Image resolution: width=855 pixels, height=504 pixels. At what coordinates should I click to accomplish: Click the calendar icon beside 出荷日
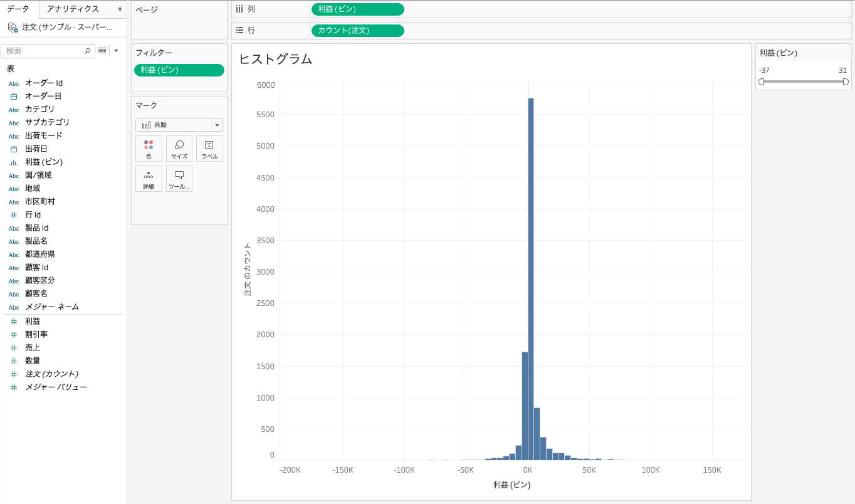click(14, 149)
